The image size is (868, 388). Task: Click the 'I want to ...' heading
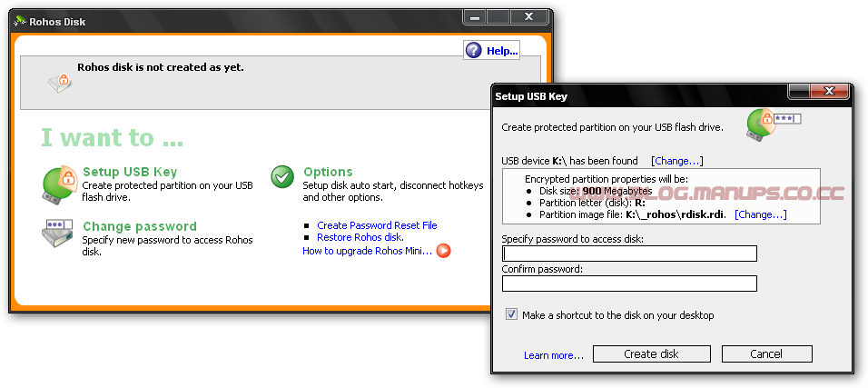(112, 138)
